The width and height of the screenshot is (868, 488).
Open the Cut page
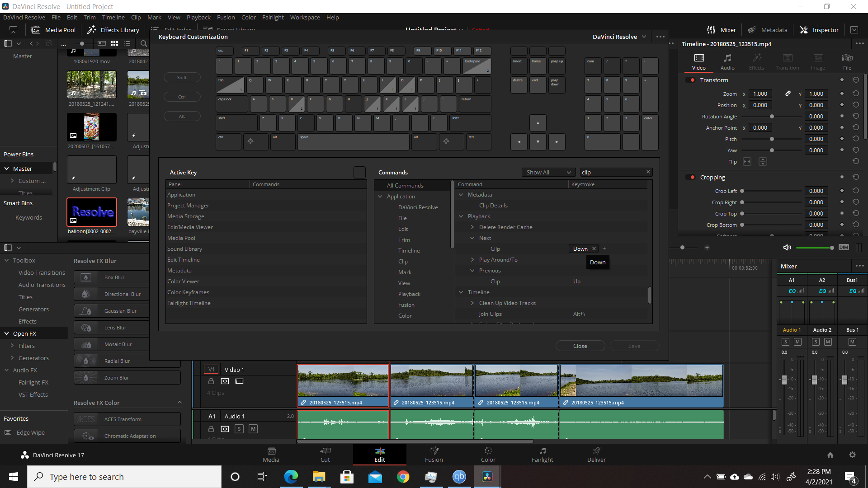(325, 455)
